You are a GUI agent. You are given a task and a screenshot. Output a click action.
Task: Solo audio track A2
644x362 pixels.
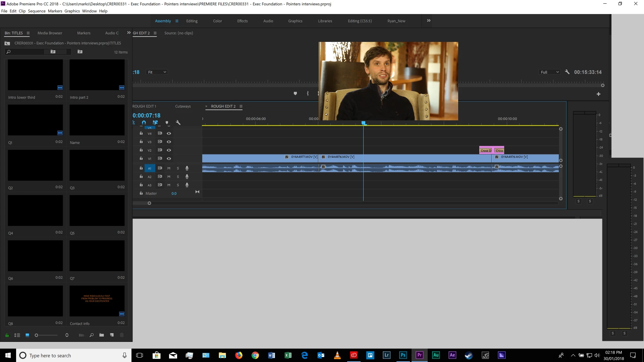178,177
